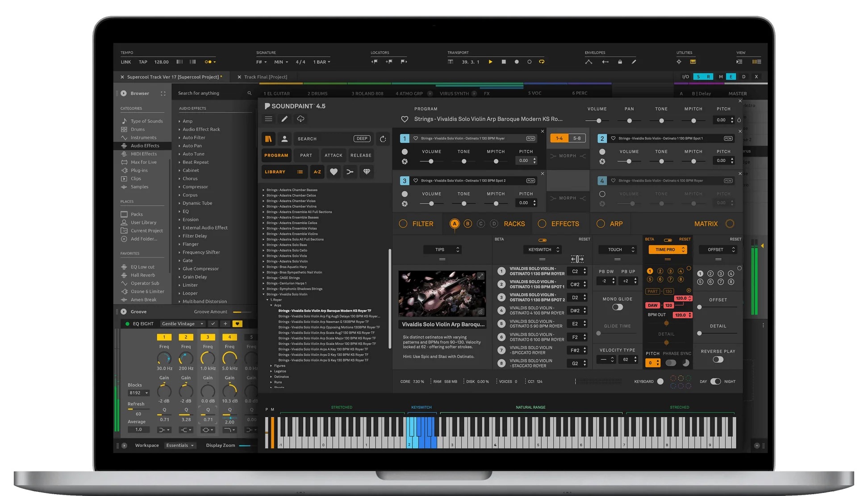
Task: Click the search magnifier in Browser
Action: [250, 93]
